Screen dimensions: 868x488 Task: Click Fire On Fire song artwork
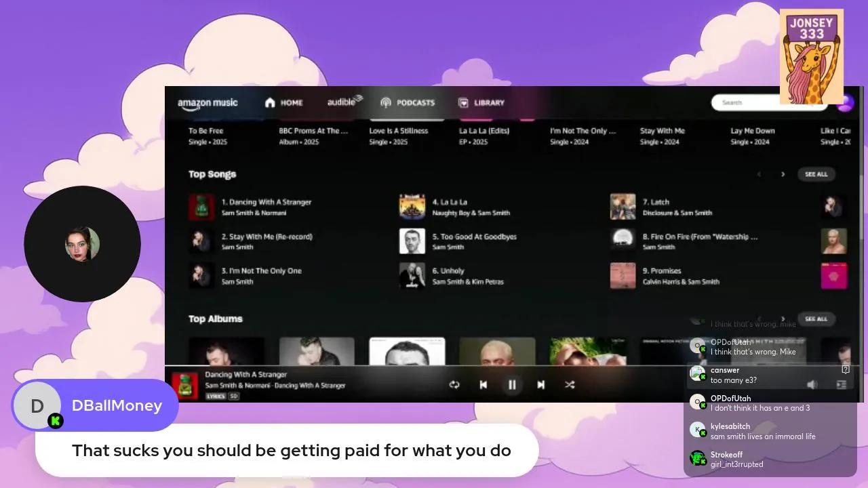[623, 241]
